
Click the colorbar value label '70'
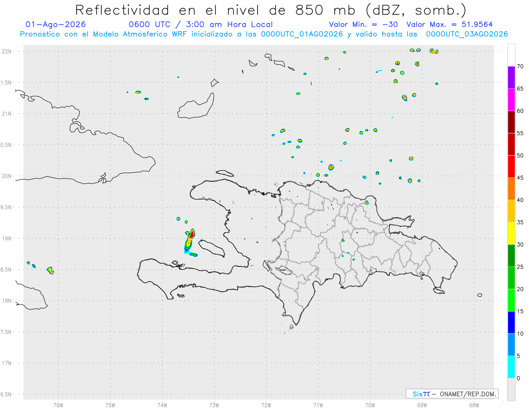[x=520, y=67]
